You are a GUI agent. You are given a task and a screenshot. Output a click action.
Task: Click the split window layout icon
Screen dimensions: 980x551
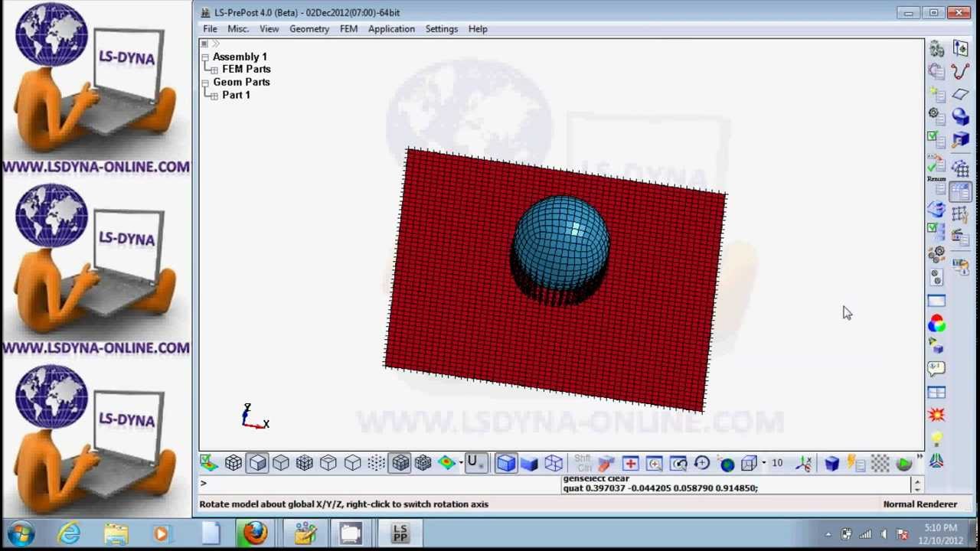[x=936, y=393]
